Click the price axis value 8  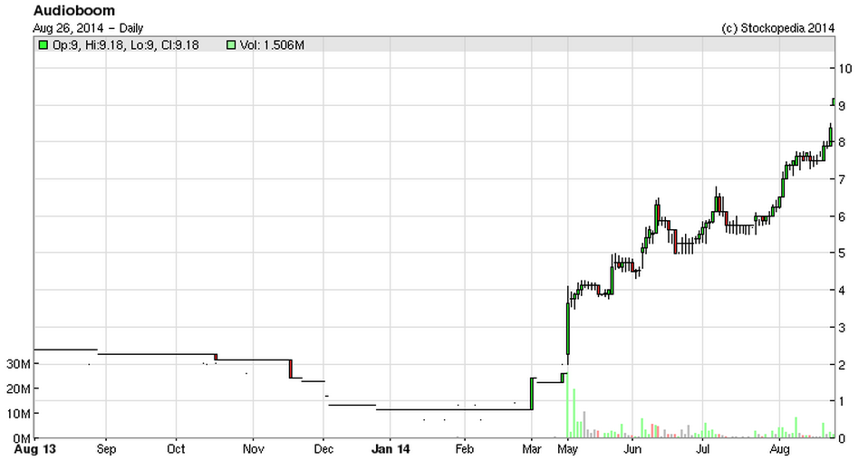pyautogui.click(x=842, y=142)
